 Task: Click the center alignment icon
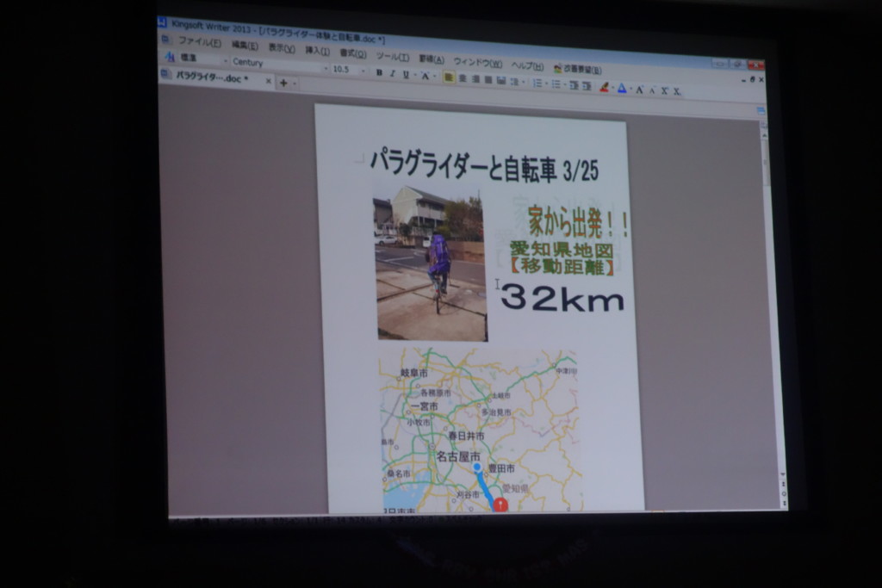[463, 78]
